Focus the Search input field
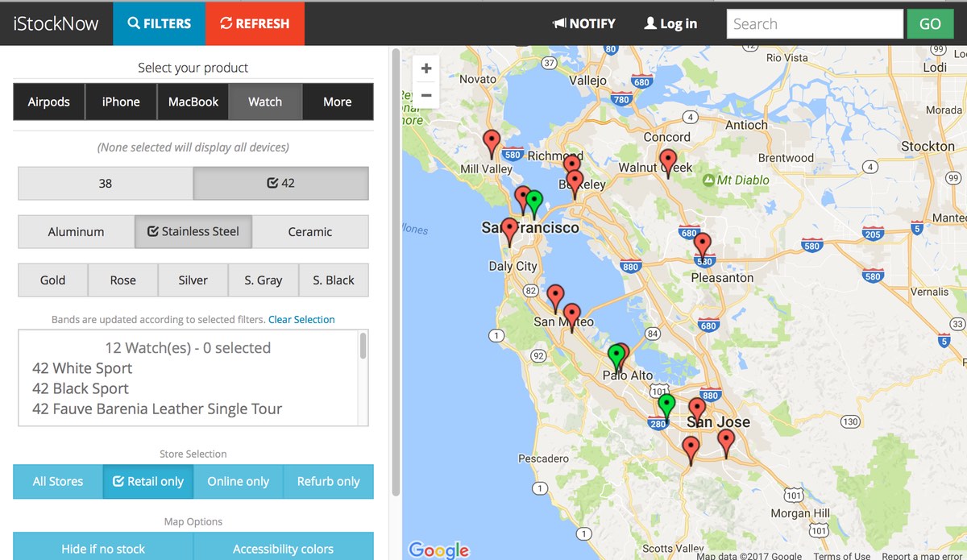967x560 pixels. click(x=815, y=23)
